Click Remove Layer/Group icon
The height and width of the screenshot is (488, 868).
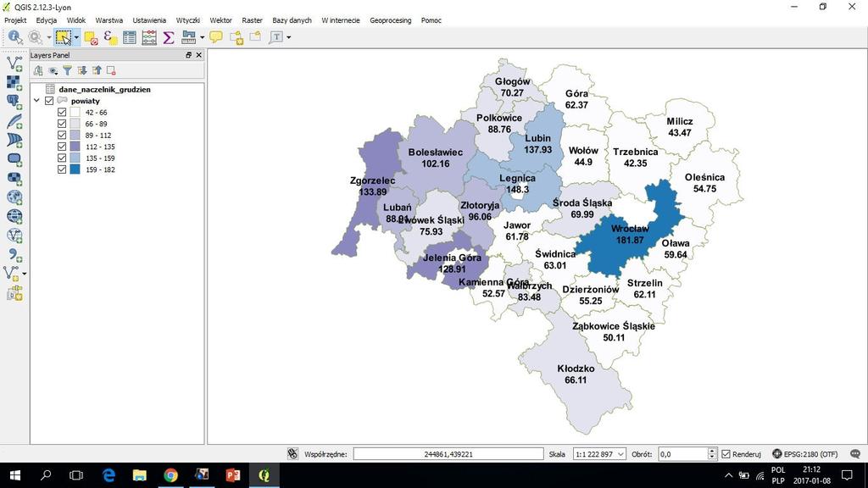[x=111, y=70]
